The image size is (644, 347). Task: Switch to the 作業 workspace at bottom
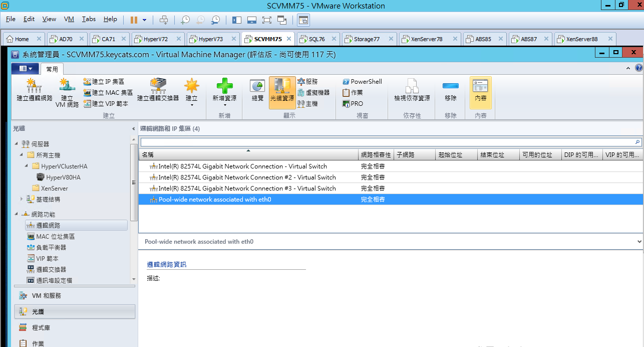[x=74, y=343]
